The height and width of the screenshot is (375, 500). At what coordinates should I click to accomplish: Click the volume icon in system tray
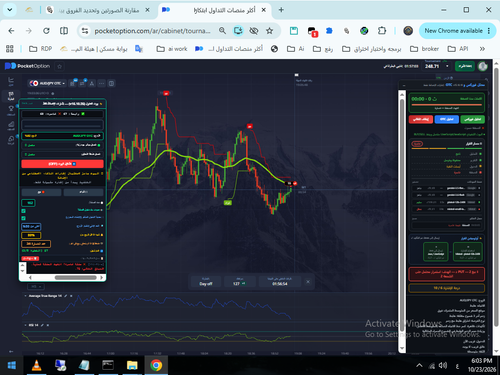point(443,366)
